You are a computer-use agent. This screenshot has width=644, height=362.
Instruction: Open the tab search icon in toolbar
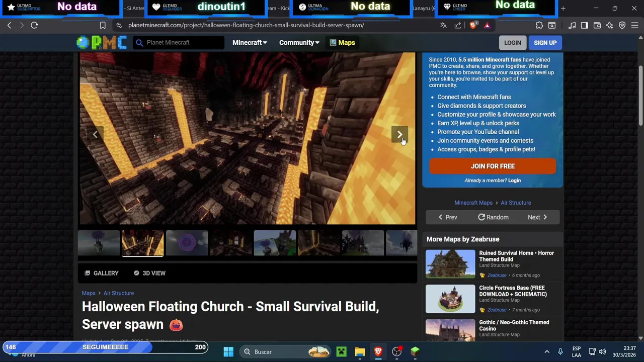552,25
